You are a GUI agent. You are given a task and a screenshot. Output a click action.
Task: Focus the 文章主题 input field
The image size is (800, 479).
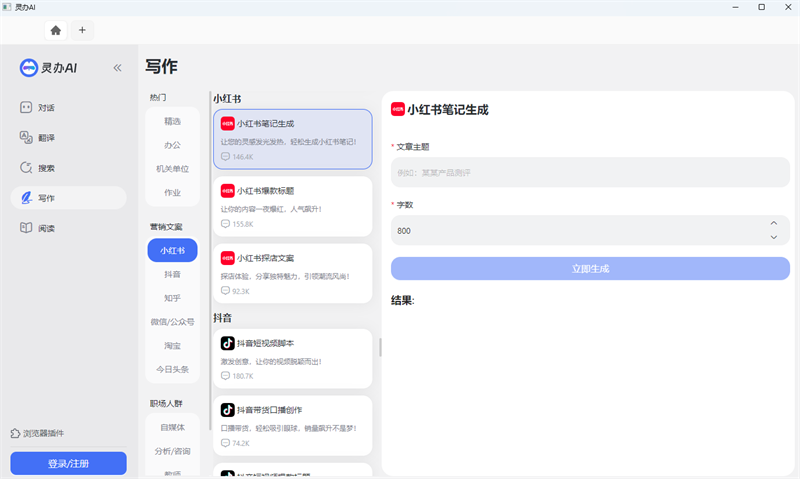590,172
